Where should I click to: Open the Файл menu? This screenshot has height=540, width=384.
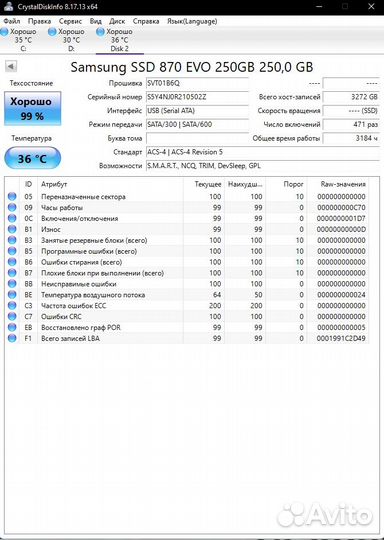click(x=12, y=21)
